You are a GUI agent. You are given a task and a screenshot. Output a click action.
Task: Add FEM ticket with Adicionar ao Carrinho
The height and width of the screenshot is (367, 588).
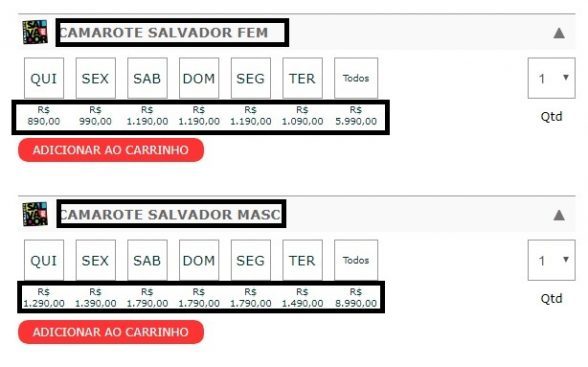[111, 150]
